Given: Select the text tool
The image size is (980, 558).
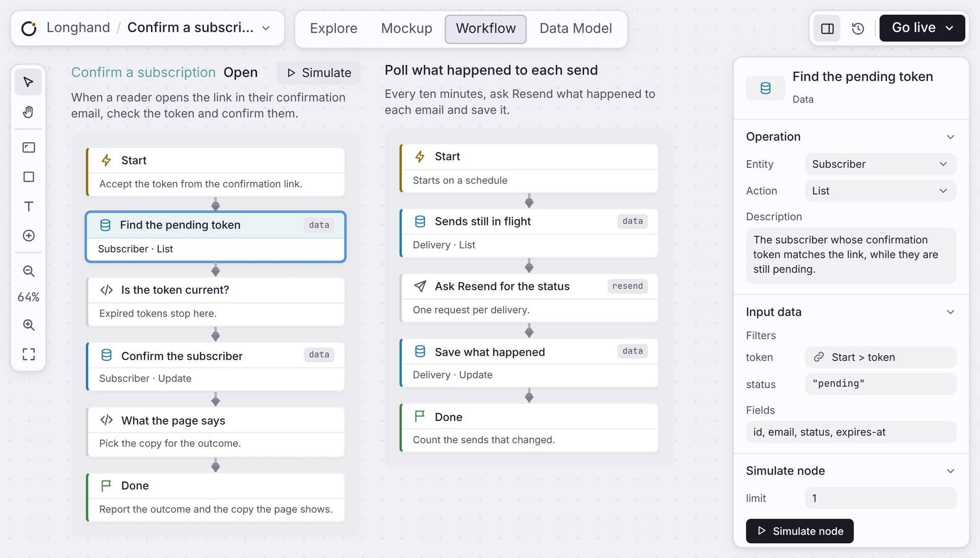Looking at the screenshot, I should pyautogui.click(x=29, y=206).
